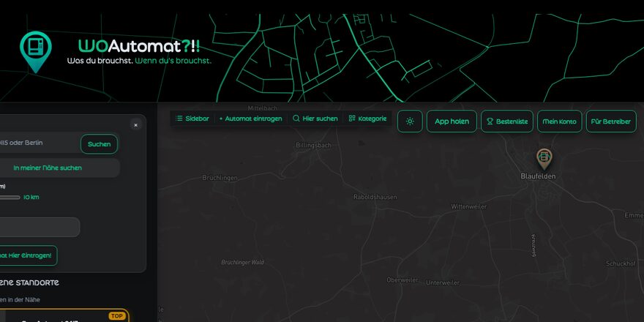The image size is (644, 322).
Task: Open the Kategorie filter
Action: pyautogui.click(x=367, y=119)
